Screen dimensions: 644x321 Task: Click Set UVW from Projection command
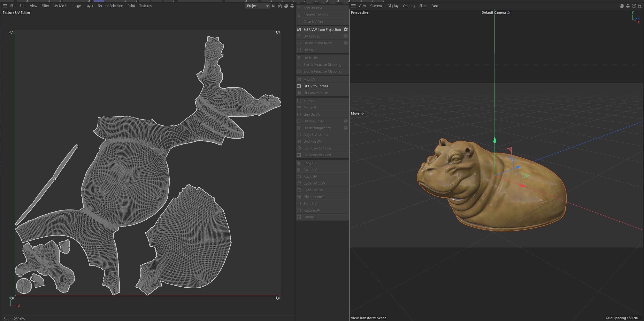pos(322,30)
